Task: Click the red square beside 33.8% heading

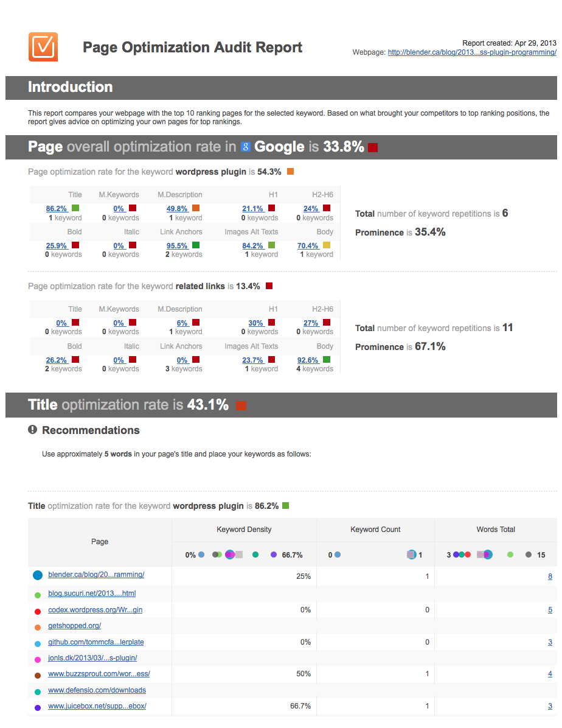Action: click(x=373, y=148)
